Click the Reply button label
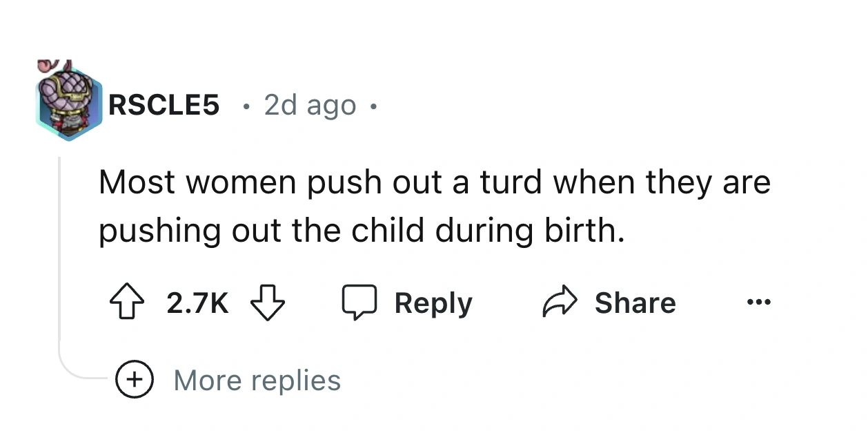 click(x=433, y=301)
